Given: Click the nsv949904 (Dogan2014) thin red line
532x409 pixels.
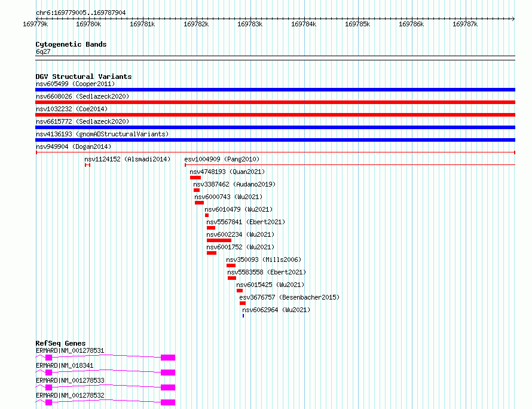Looking at the screenshot, I should click(x=275, y=152).
